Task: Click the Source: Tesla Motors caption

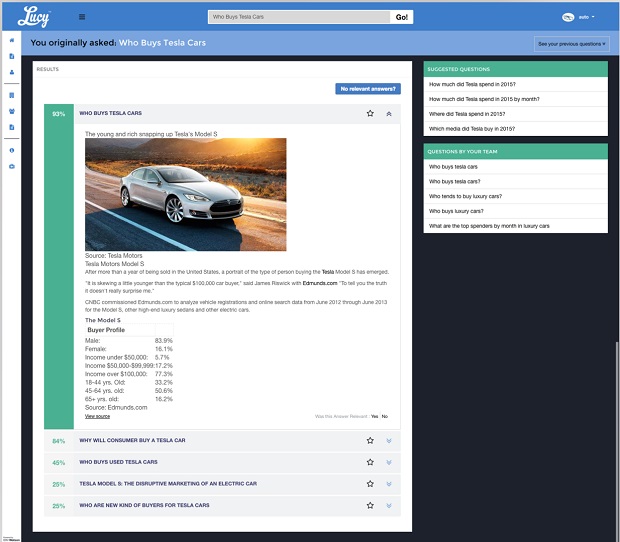Action: pyautogui.click(x=113, y=255)
